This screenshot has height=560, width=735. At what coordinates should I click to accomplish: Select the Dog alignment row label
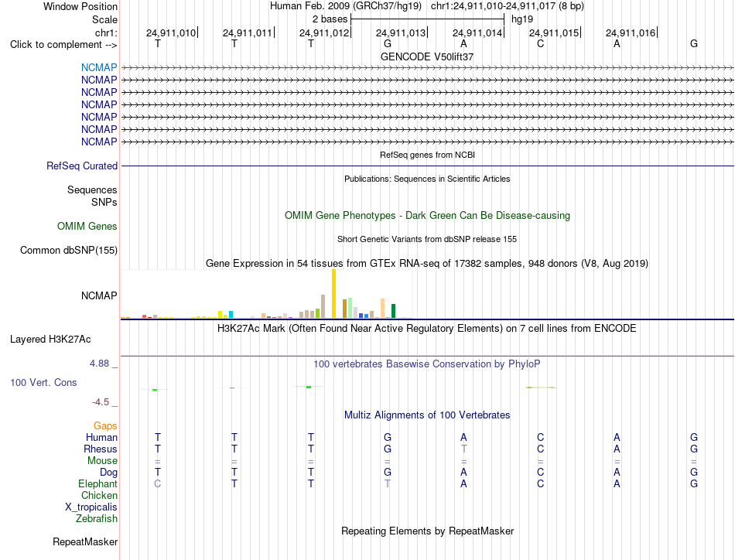[x=108, y=473]
